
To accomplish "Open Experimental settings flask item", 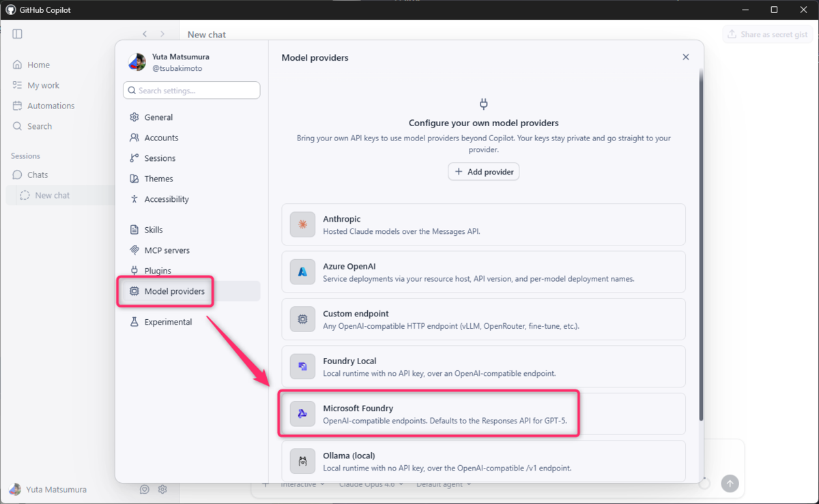I will [x=192, y=322].
